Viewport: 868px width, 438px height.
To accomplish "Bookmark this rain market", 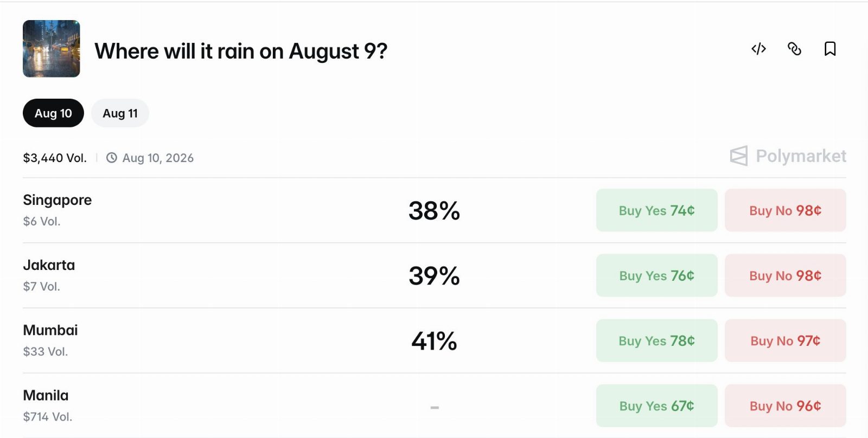I will 830,49.
